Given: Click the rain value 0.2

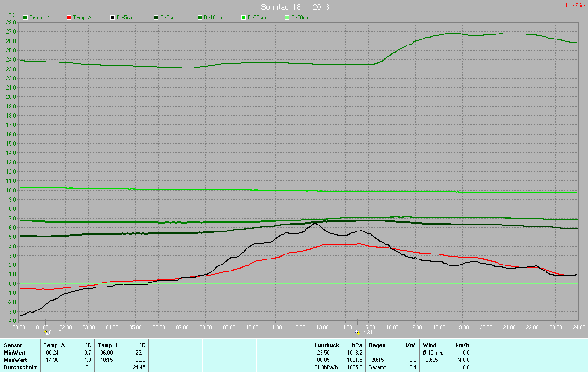Looking at the screenshot, I should coord(413,360).
